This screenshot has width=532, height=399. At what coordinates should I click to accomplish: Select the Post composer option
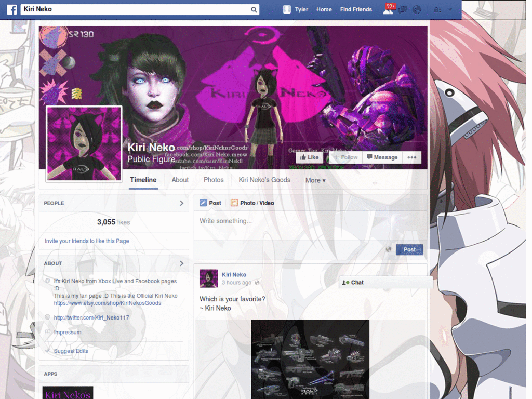tap(210, 203)
